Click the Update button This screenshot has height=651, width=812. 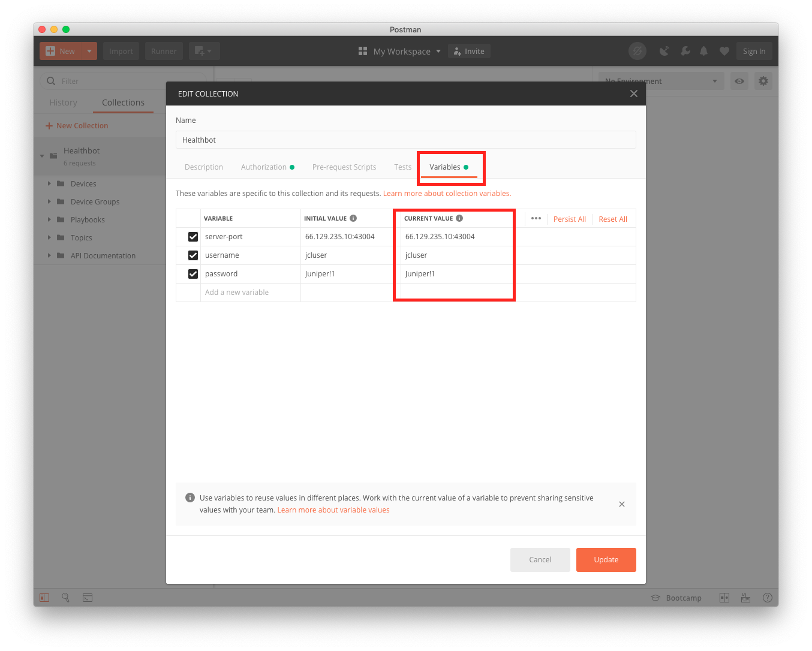(x=606, y=559)
